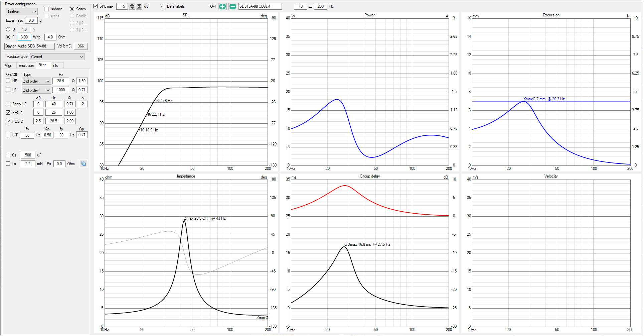Enable the LP filter checkbox
This screenshot has width=644, height=336.
click(x=8, y=90)
